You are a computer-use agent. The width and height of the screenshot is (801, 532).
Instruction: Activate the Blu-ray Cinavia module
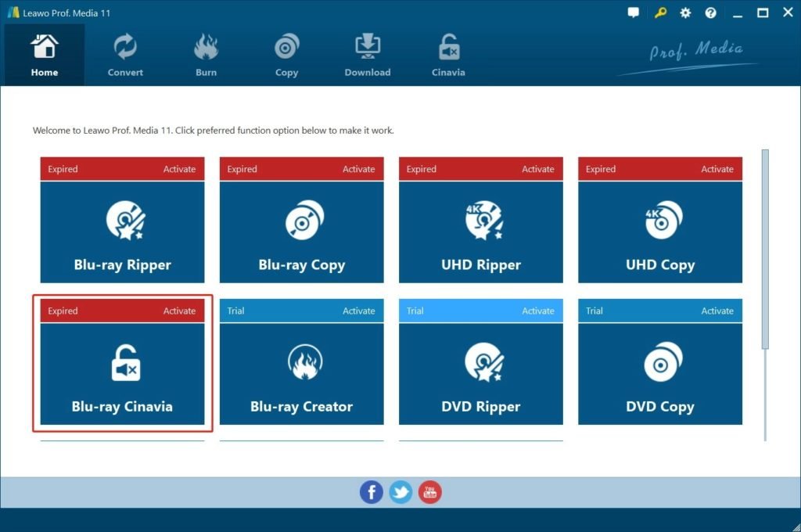click(x=179, y=311)
